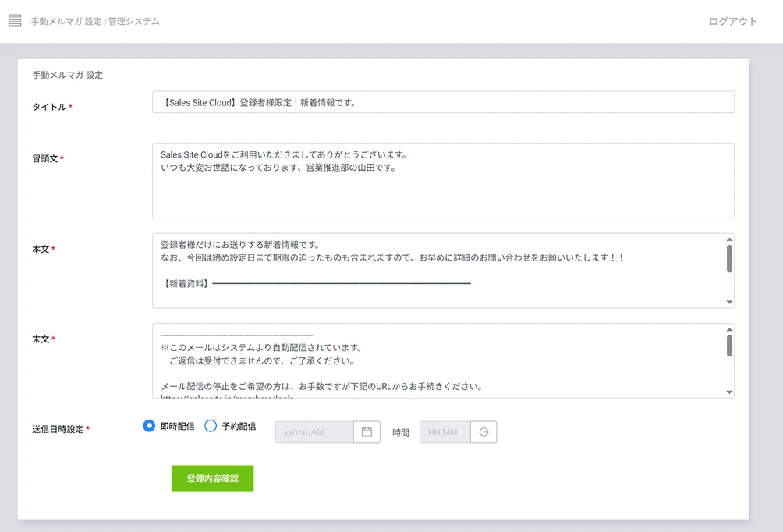
Task: Select the 即時配信 radio button
Action: click(150, 426)
